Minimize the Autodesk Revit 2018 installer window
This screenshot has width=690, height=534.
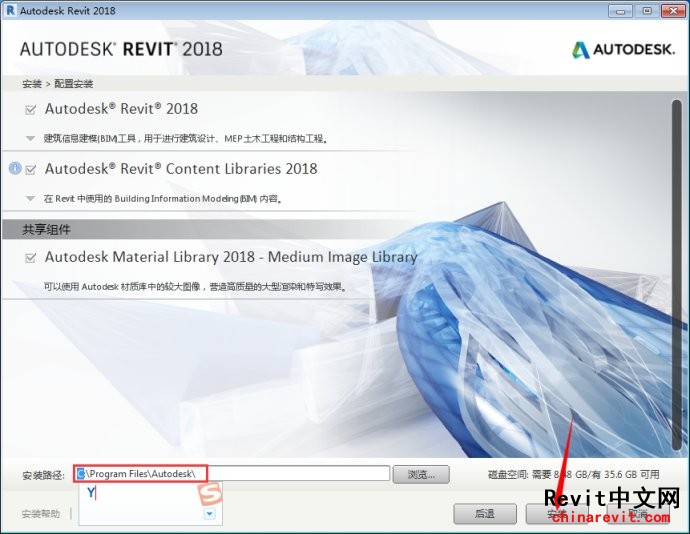tap(620, 11)
